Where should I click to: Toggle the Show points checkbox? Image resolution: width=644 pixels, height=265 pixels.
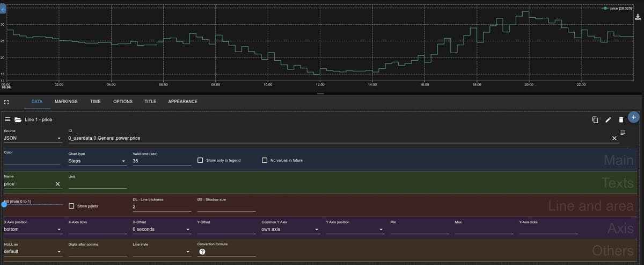[x=72, y=206]
